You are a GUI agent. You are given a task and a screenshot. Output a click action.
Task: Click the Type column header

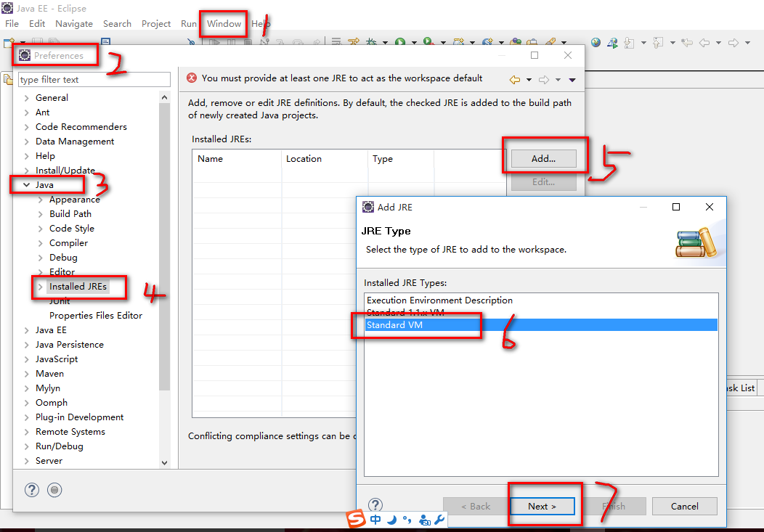[401, 159]
